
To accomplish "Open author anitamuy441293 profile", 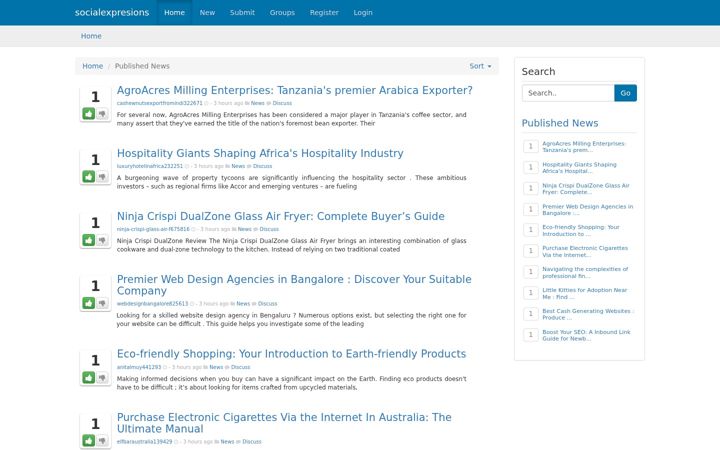I will (139, 367).
